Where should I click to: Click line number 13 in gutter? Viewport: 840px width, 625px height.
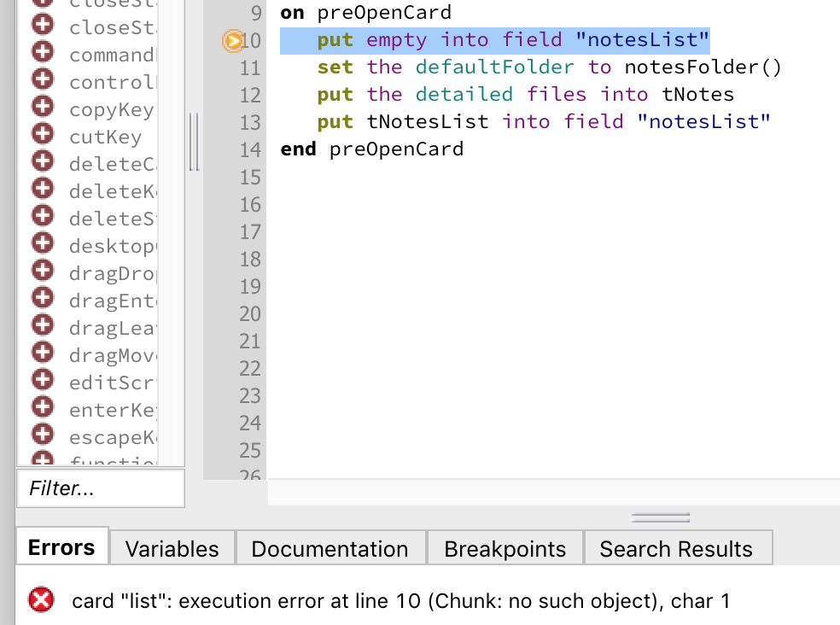point(249,123)
